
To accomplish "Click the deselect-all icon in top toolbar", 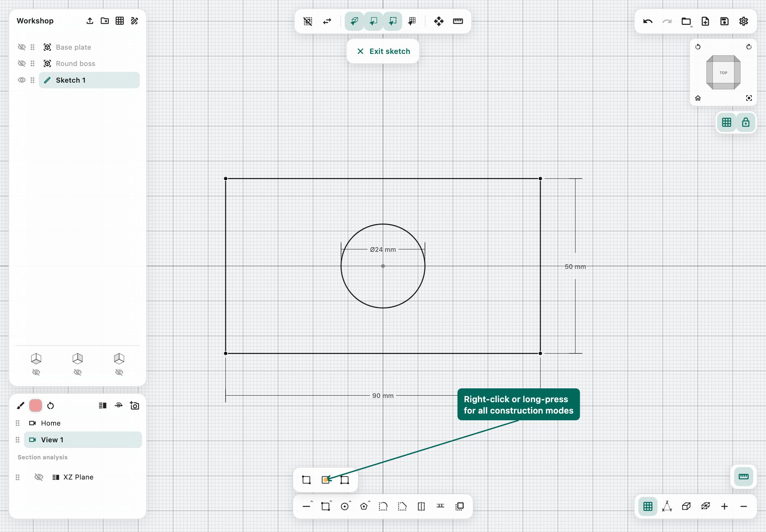I will coord(308,21).
